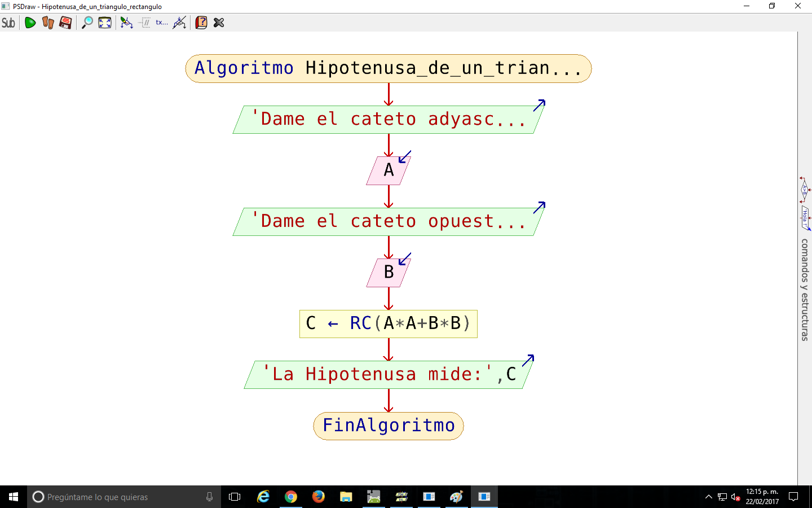Click the FinAlgoritmo node in the flowchart

click(x=388, y=426)
